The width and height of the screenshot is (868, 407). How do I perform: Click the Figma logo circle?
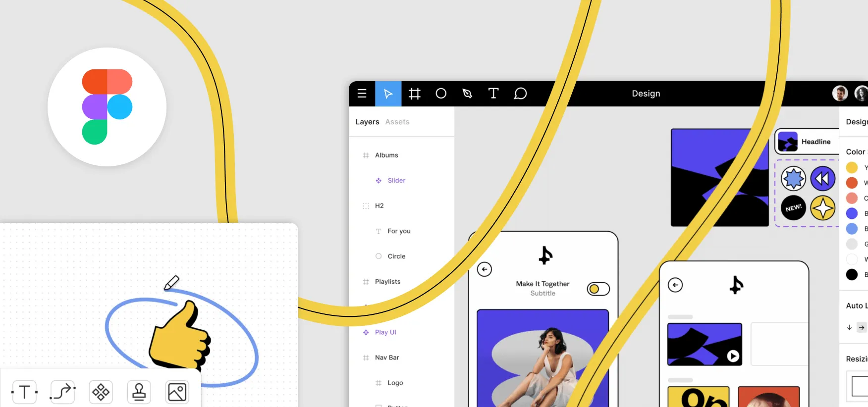pos(107,107)
